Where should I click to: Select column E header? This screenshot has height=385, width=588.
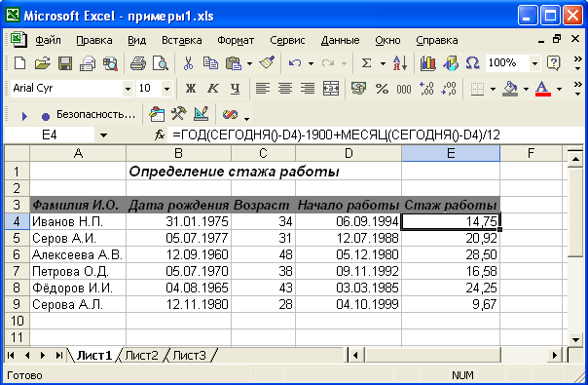click(x=451, y=153)
